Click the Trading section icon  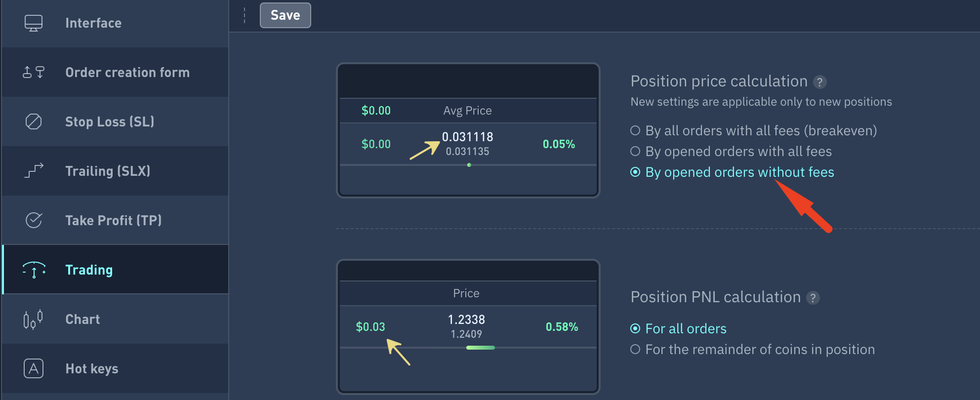tap(34, 270)
